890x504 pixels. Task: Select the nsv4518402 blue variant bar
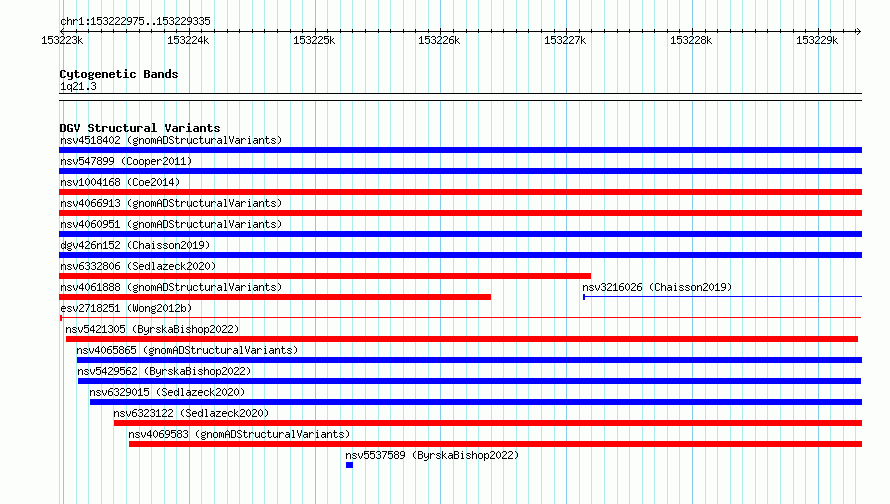[x=460, y=150]
